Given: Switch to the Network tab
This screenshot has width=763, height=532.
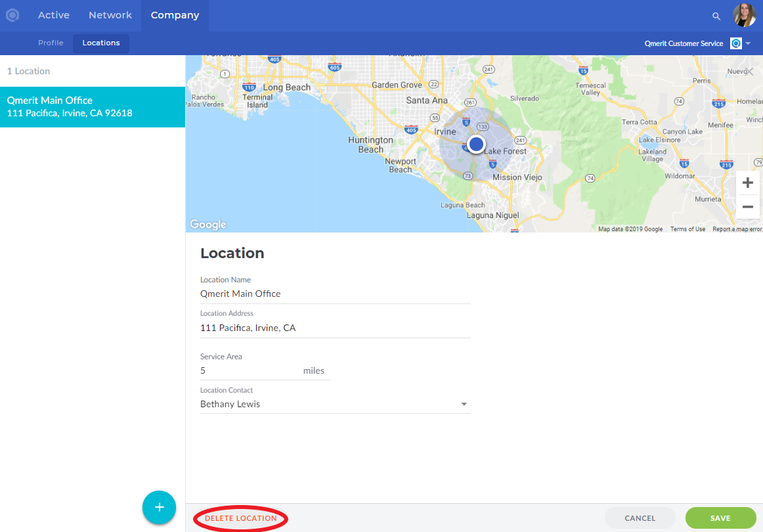Looking at the screenshot, I should (110, 15).
